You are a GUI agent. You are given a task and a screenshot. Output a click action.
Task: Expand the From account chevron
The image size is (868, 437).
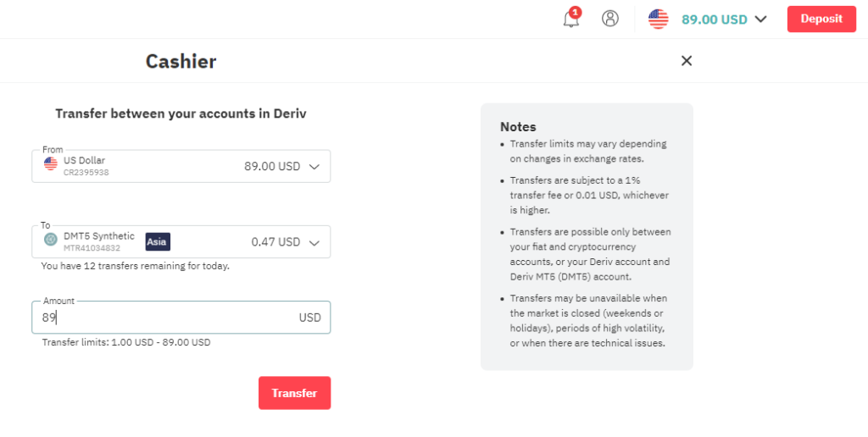(314, 167)
